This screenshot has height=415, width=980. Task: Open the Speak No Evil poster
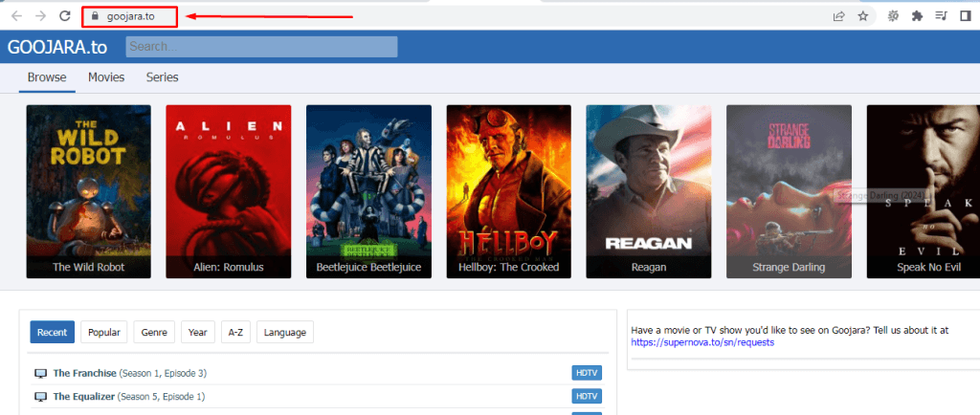coord(924,191)
